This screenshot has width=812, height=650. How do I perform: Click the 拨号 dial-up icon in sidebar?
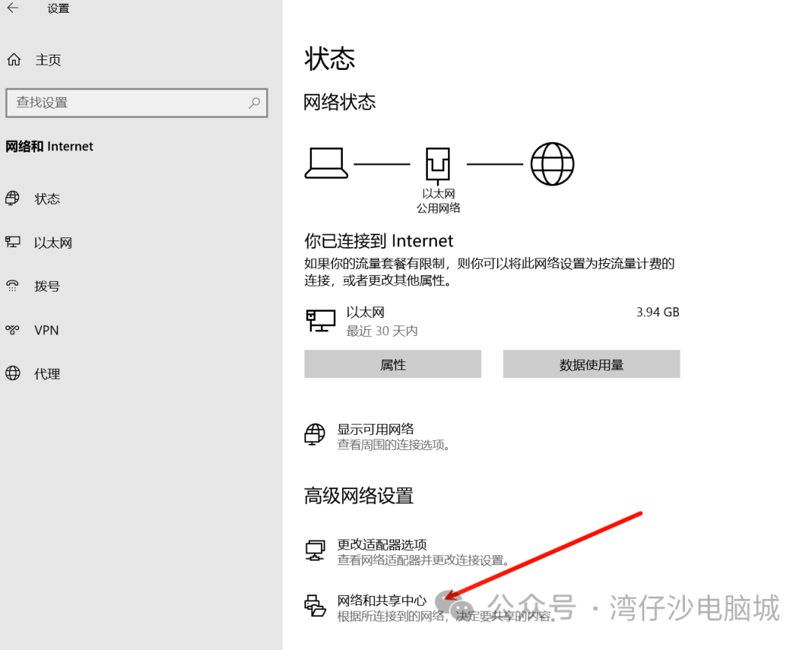(13, 286)
